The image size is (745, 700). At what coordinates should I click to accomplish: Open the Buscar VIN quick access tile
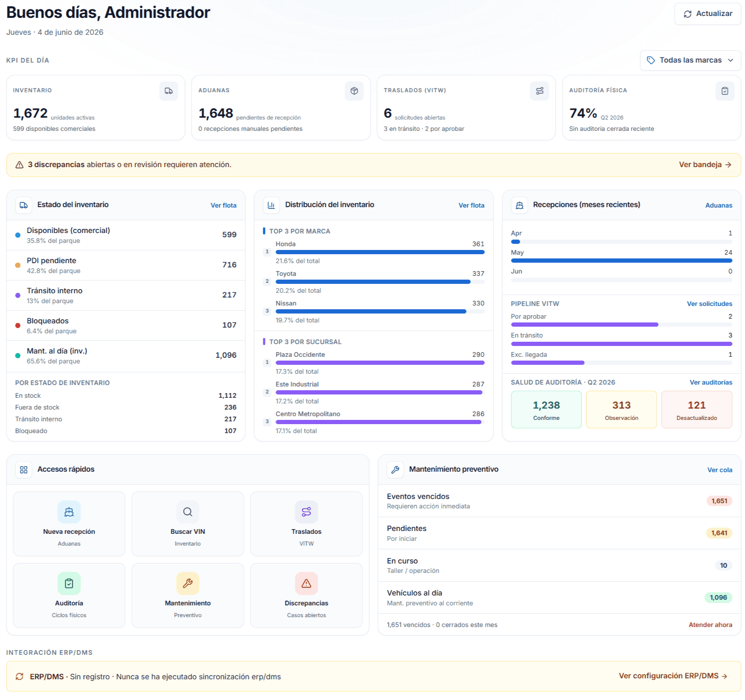point(188,524)
